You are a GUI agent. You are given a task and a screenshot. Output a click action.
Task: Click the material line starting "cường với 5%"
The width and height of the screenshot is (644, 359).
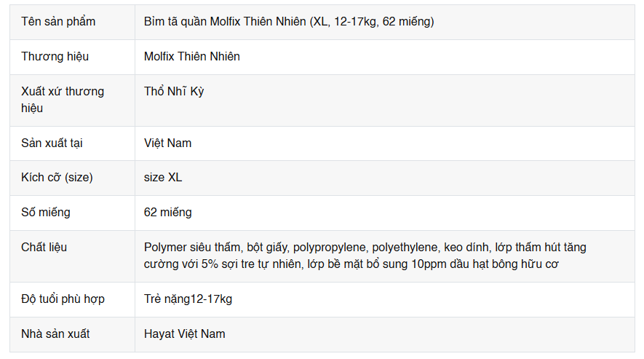(x=351, y=264)
